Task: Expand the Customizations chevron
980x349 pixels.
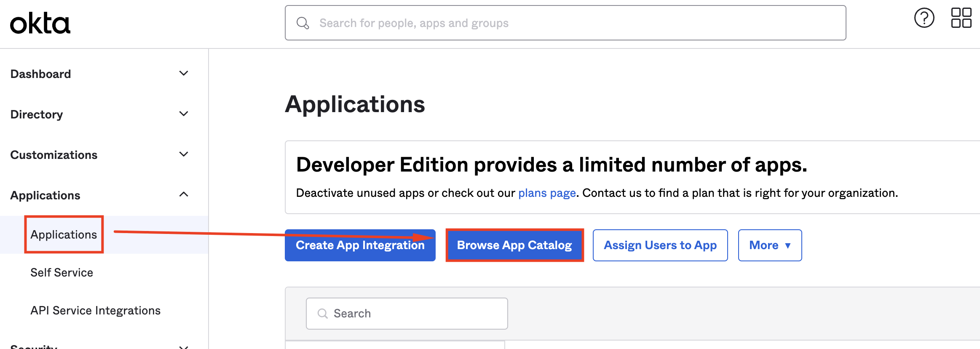Action: pyautogui.click(x=184, y=154)
